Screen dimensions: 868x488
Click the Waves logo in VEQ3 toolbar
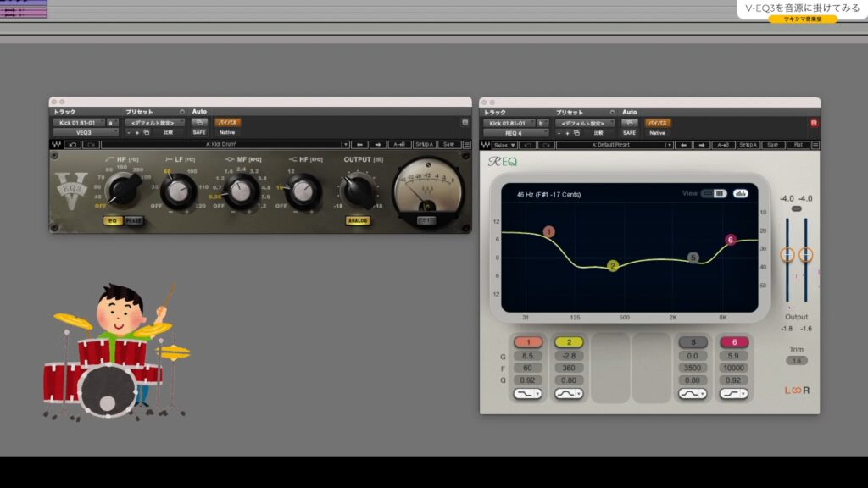tap(57, 144)
